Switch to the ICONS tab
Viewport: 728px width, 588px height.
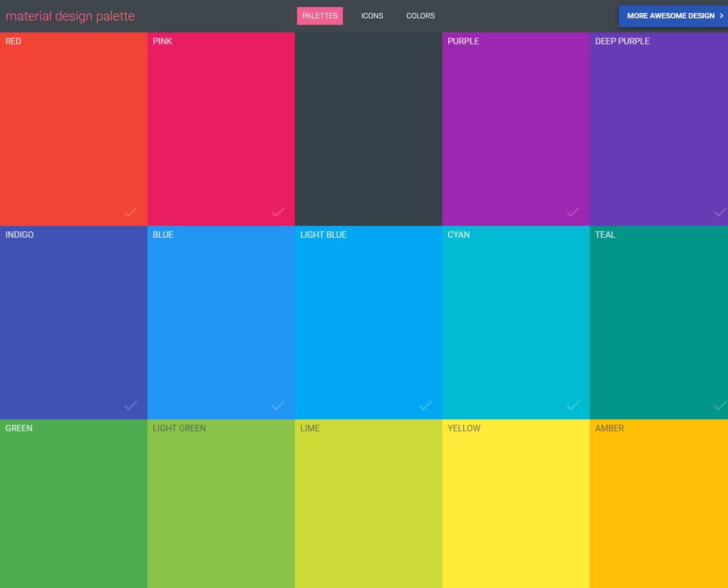click(372, 16)
